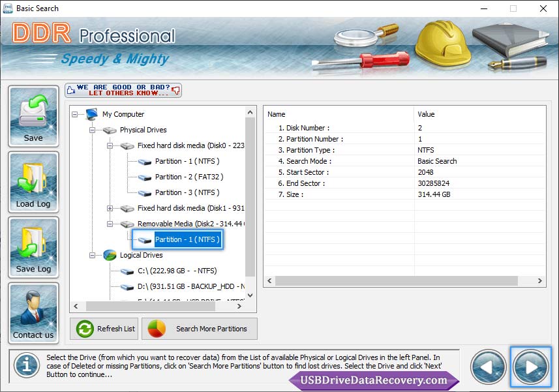Screen dimensions: 559x392
Task: Click the Logical Drives globe icon
Action: click(x=110, y=255)
